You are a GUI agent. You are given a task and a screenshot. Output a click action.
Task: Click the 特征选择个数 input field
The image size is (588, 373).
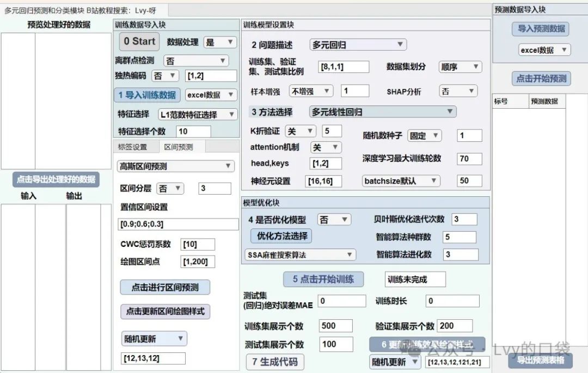point(193,131)
